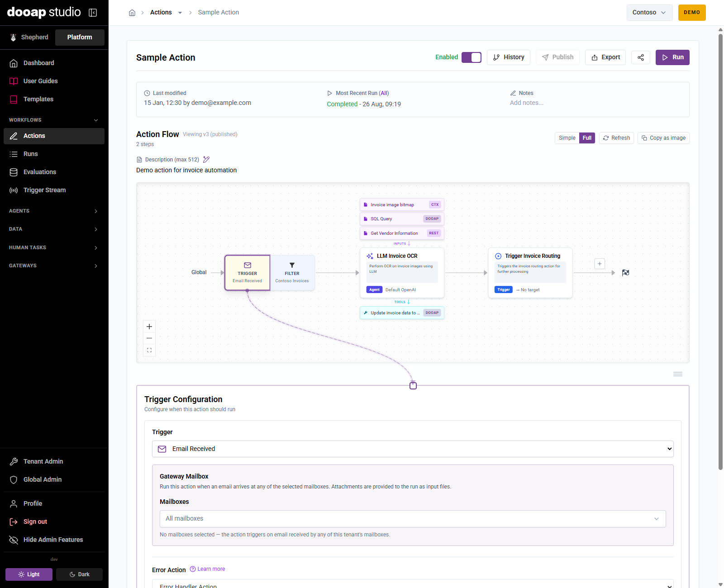This screenshot has height=588, width=724.
Task: Click the Run button
Action: [672, 57]
